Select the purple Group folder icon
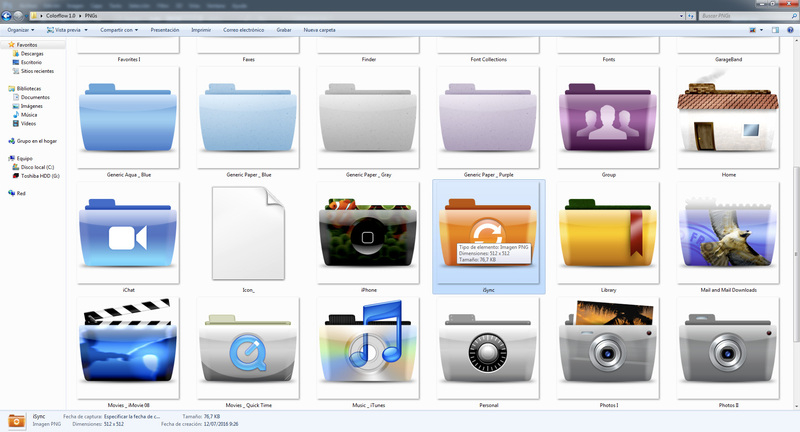Viewport: 800px width, 432px height. 608,118
